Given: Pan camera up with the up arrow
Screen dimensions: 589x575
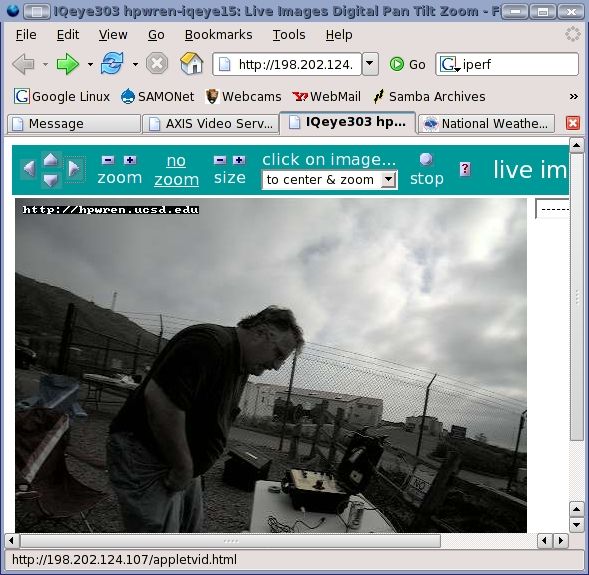Looking at the screenshot, I should point(51,159).
